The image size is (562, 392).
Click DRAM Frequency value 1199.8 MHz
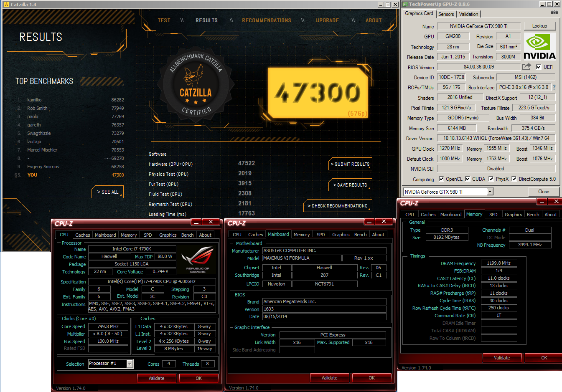pyautogui.click(x=499, y=263)
